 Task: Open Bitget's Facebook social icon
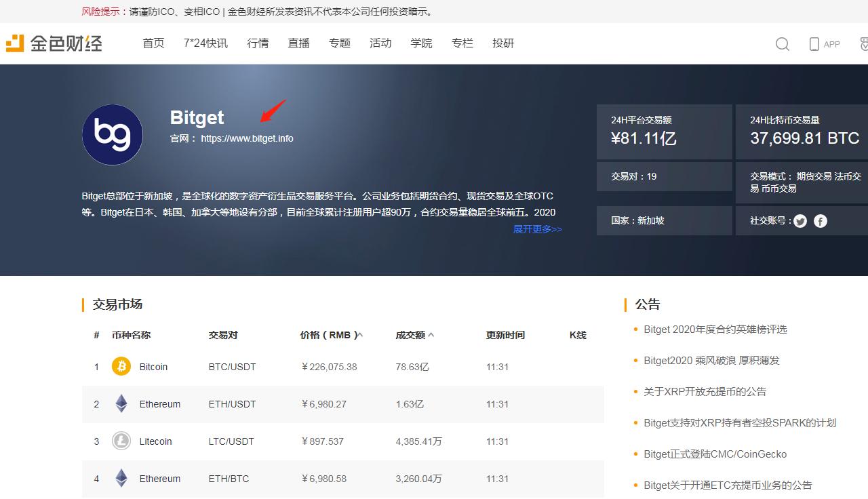820,220
